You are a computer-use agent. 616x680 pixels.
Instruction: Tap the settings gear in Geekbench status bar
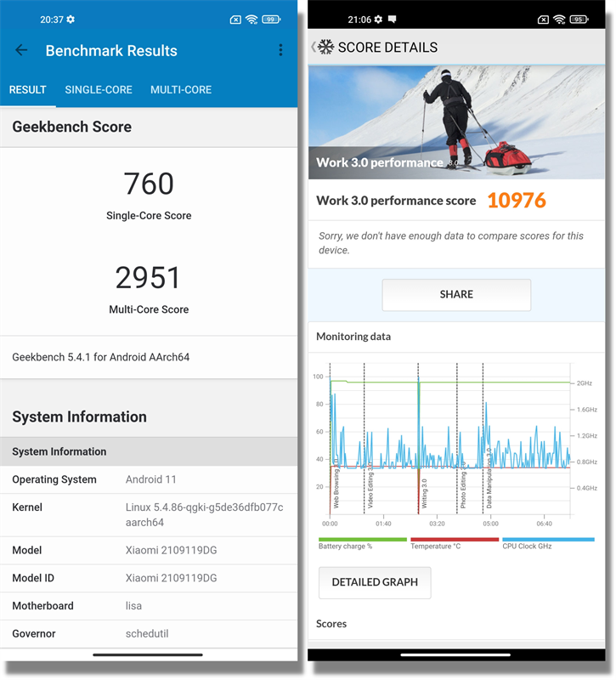point(71,20)
